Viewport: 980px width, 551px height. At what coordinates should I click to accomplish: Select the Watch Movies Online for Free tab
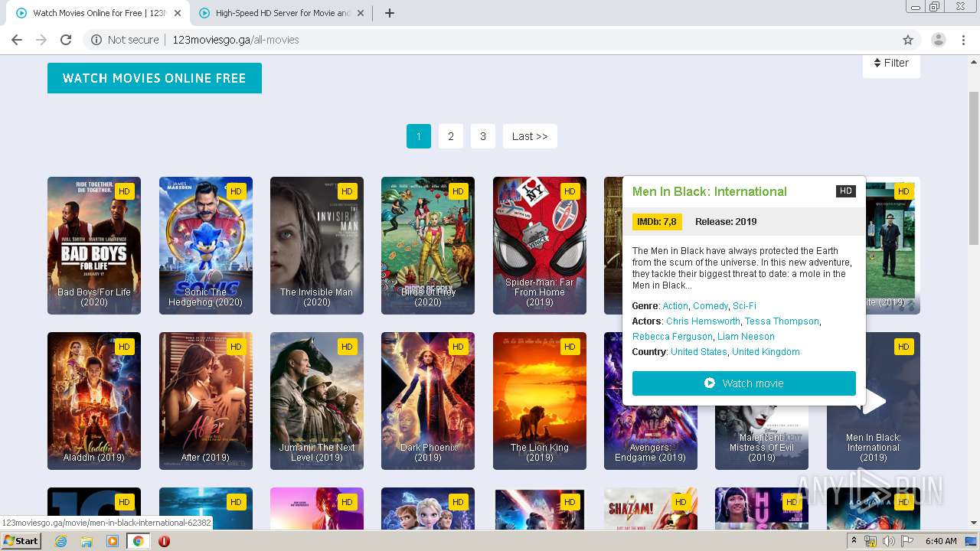pos(98,13)
